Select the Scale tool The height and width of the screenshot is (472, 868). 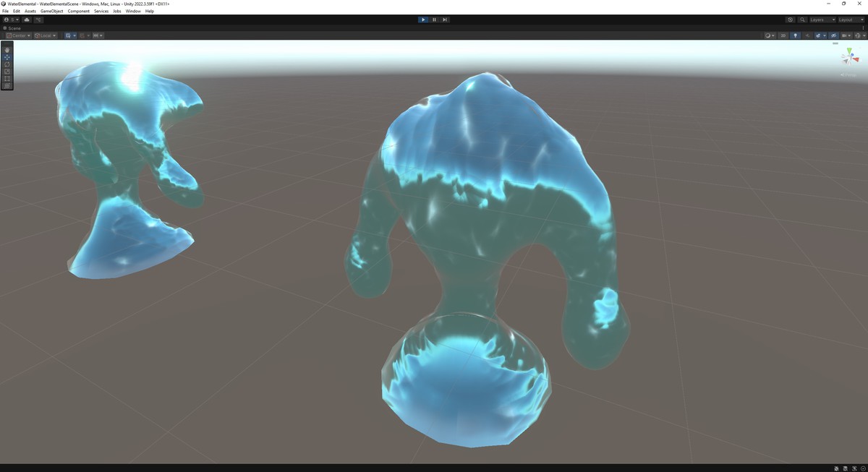7,72
